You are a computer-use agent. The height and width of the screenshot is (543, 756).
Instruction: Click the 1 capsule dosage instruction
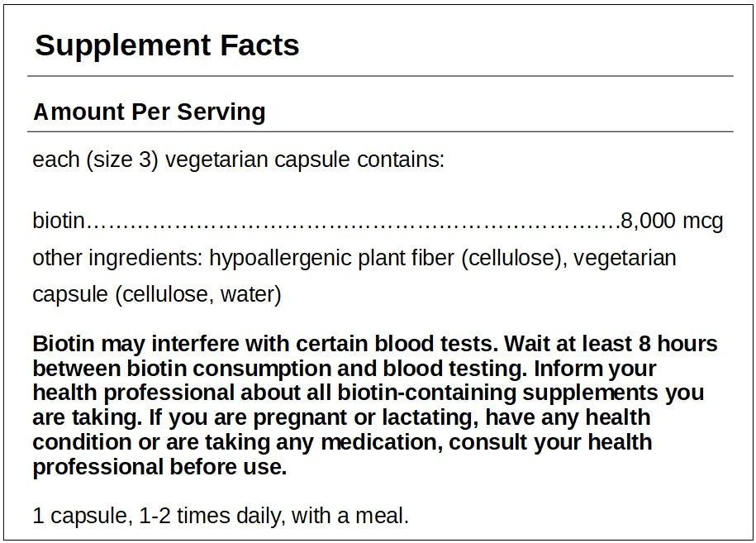click(x=221, y=516)
